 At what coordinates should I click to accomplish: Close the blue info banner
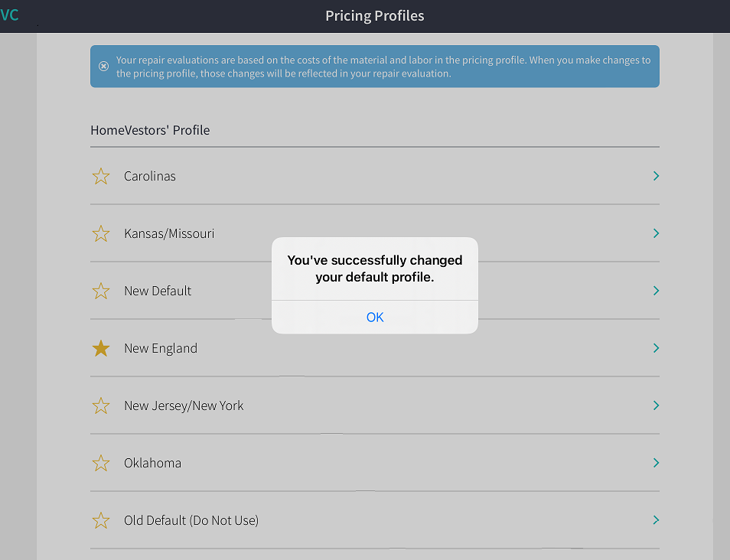click(104, 66)
